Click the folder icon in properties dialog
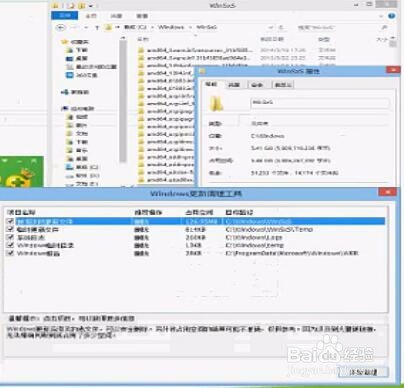The width and height of the screenshot is (404, 388). pyautogui.click(x=216, y=103)
